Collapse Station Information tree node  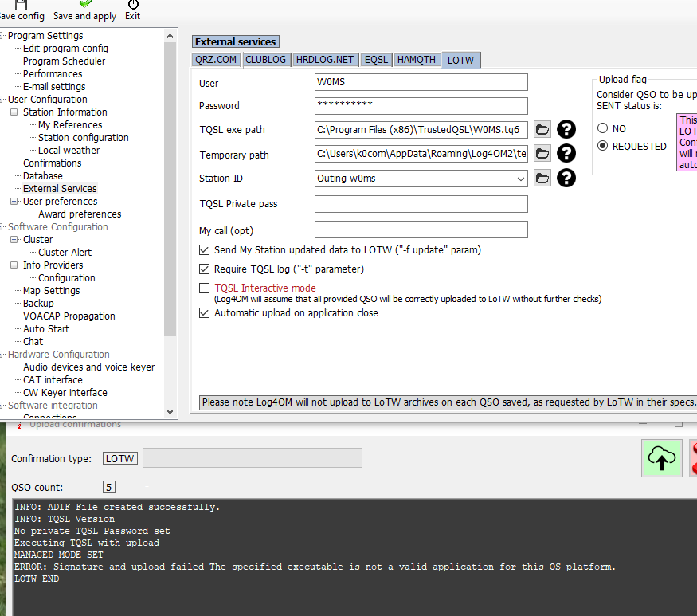coord(14,112)
